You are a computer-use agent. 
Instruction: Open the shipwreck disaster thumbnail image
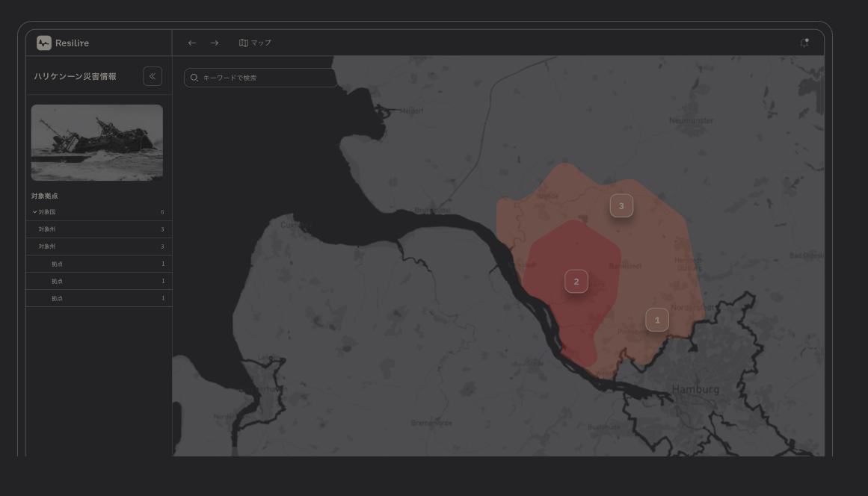pos(97,143)
